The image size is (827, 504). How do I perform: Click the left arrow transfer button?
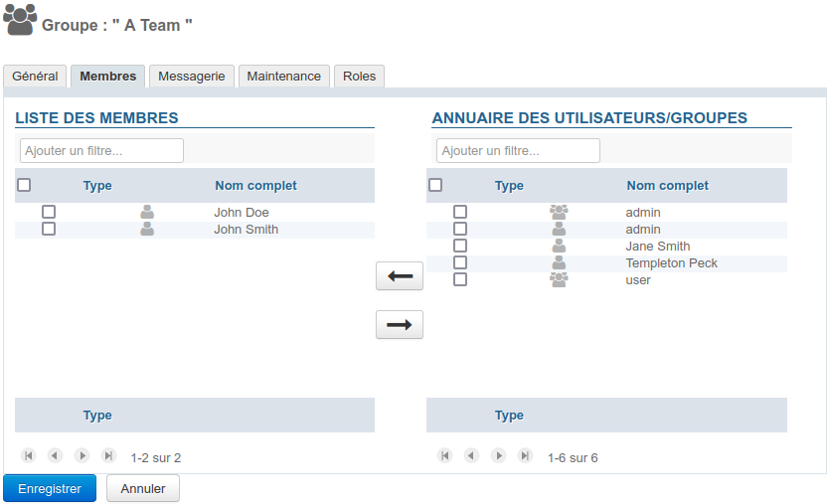(400, 276)
